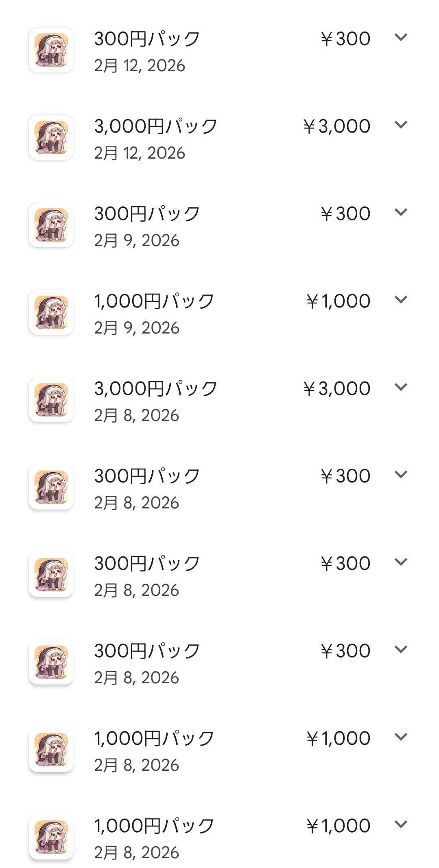Tap the 300円パック title dated 2月 9
Screen dimensions: 439x868
coord(147,214)
